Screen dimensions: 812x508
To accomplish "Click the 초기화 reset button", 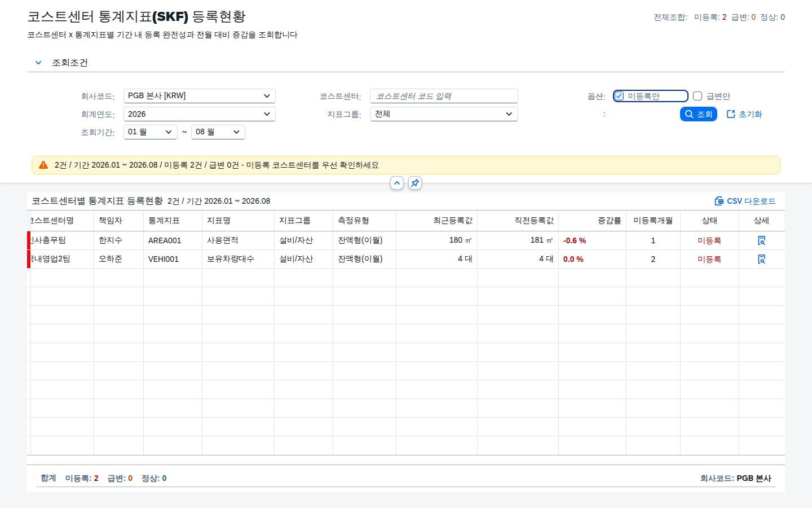I will 744,114.
